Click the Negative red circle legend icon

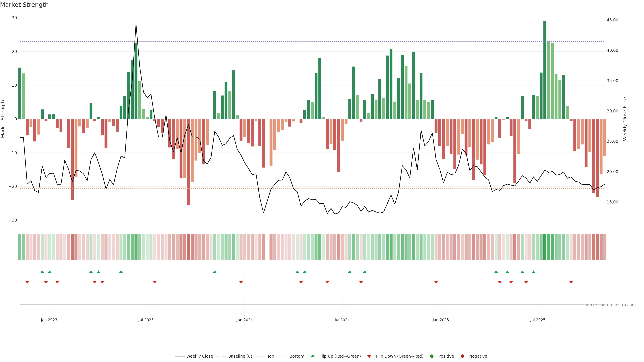pos(462,356)
